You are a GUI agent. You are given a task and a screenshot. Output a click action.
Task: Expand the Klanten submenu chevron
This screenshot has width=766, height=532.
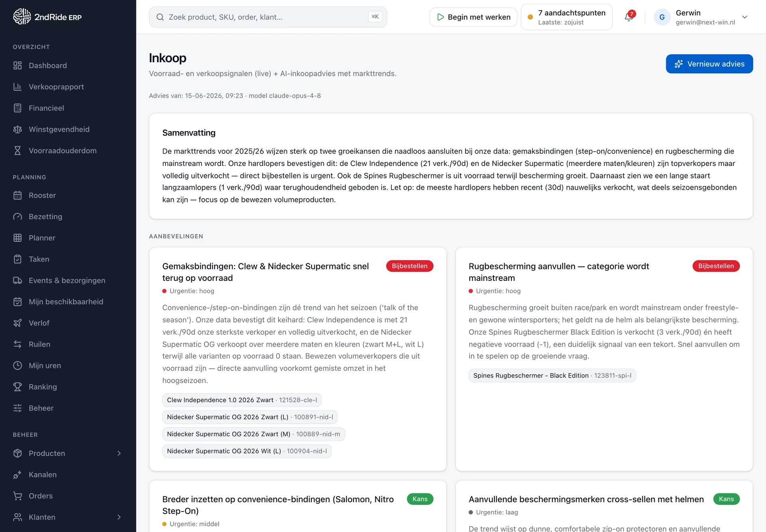click(119, 517)
